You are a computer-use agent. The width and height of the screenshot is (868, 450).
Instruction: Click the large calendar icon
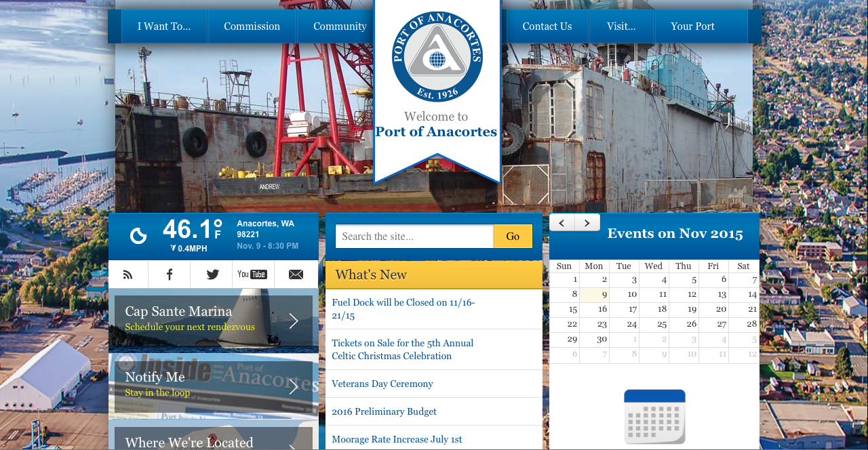(654, 416)
